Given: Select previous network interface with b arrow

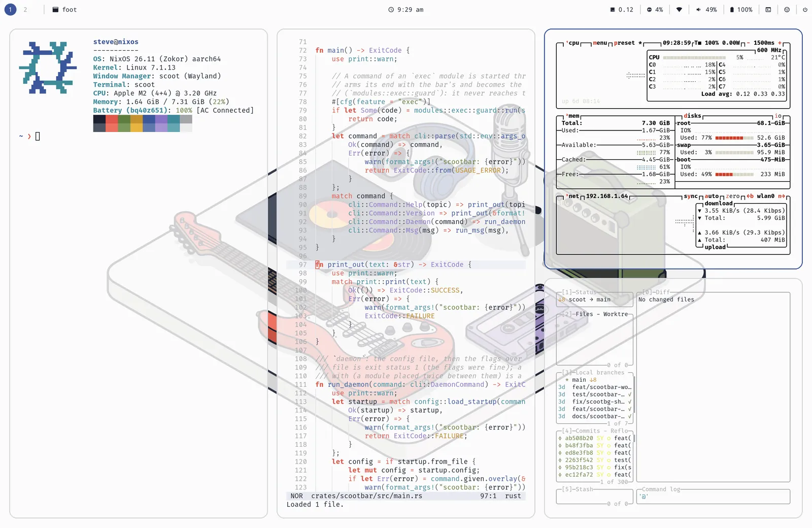Looking at the screenshot, I should tap(750, 196).
